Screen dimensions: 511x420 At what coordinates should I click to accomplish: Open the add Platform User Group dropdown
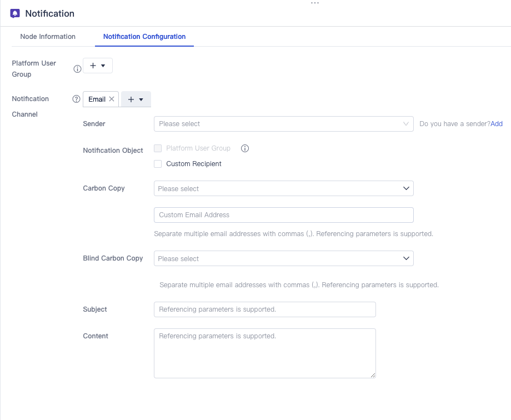pyautogui.click(x=98, y=66)
